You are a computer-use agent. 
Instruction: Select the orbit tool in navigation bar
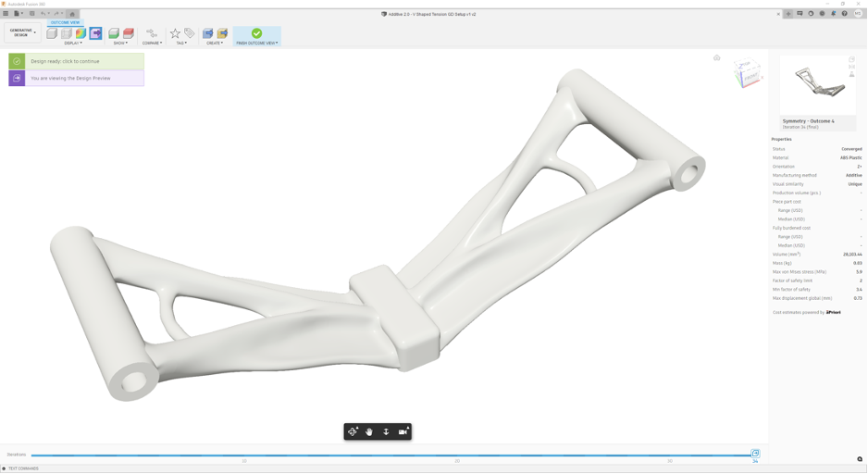(353, 432)
